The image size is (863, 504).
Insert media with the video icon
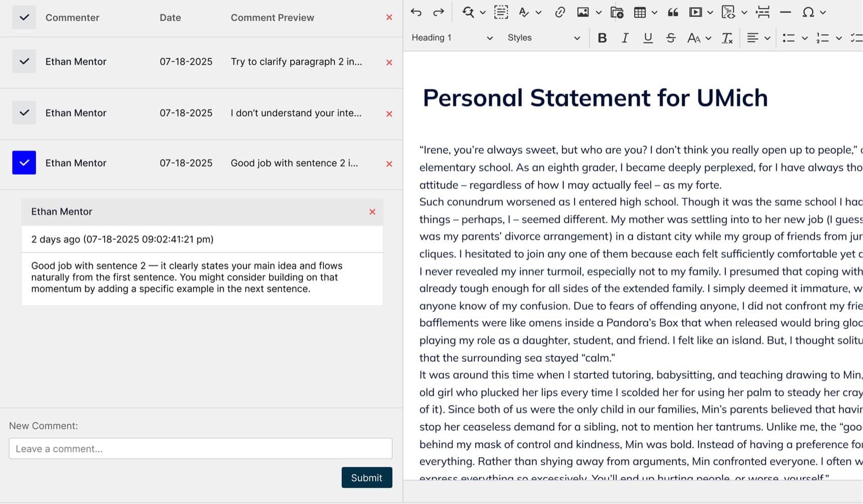point(695,12)
